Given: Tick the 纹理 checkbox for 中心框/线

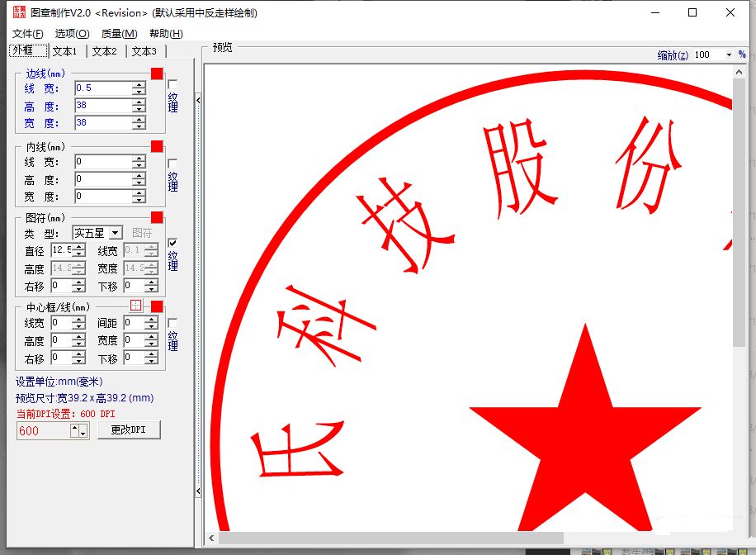Looking at the screenshot, I should coord(172,322).
